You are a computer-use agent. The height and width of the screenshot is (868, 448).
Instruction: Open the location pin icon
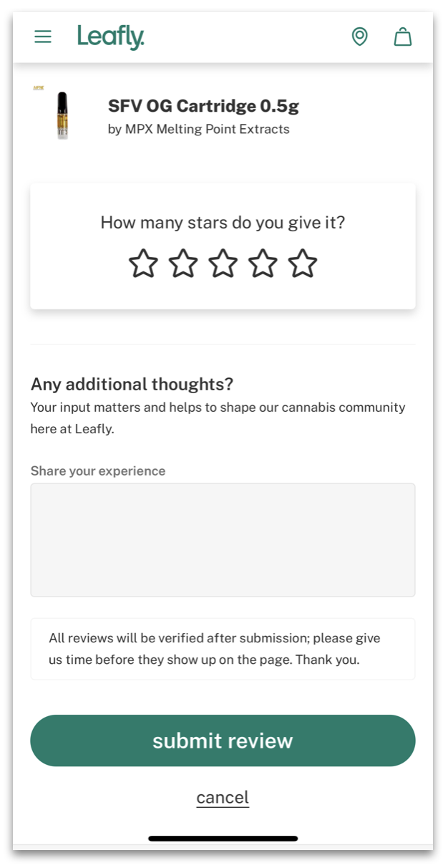coord(359,37)
